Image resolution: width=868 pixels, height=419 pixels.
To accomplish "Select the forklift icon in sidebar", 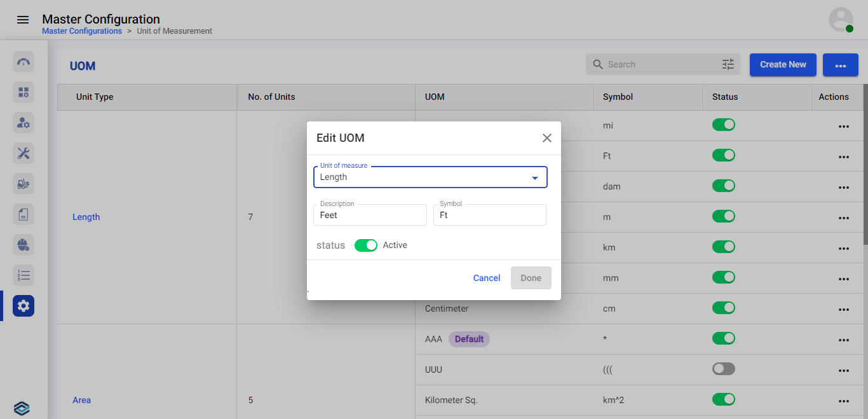I will pyautogui.click(x=24, y=184).
